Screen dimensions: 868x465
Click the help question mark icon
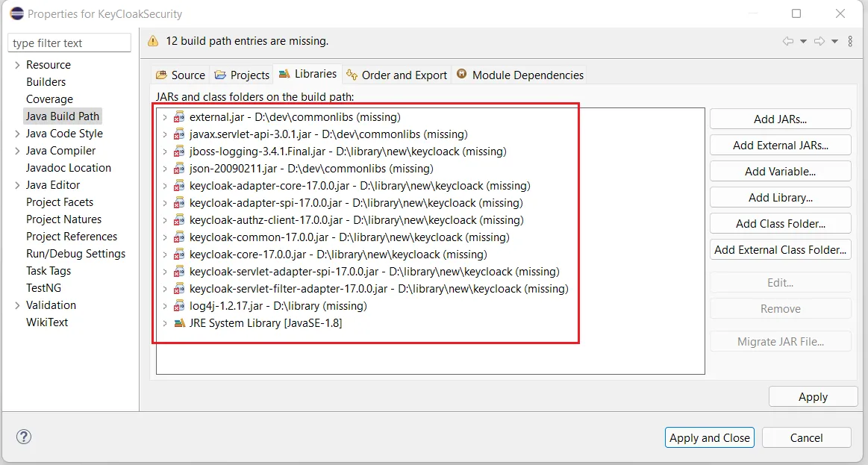point(24,437)
